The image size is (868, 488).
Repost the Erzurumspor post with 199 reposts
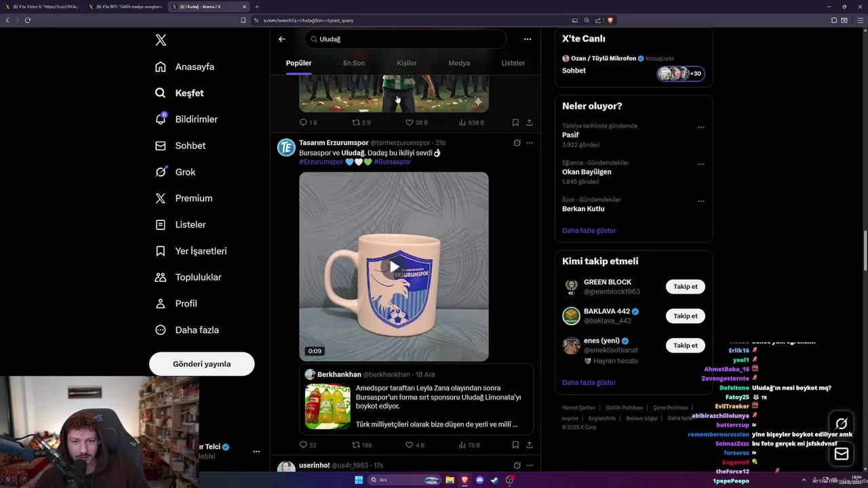tap(361, 445)
